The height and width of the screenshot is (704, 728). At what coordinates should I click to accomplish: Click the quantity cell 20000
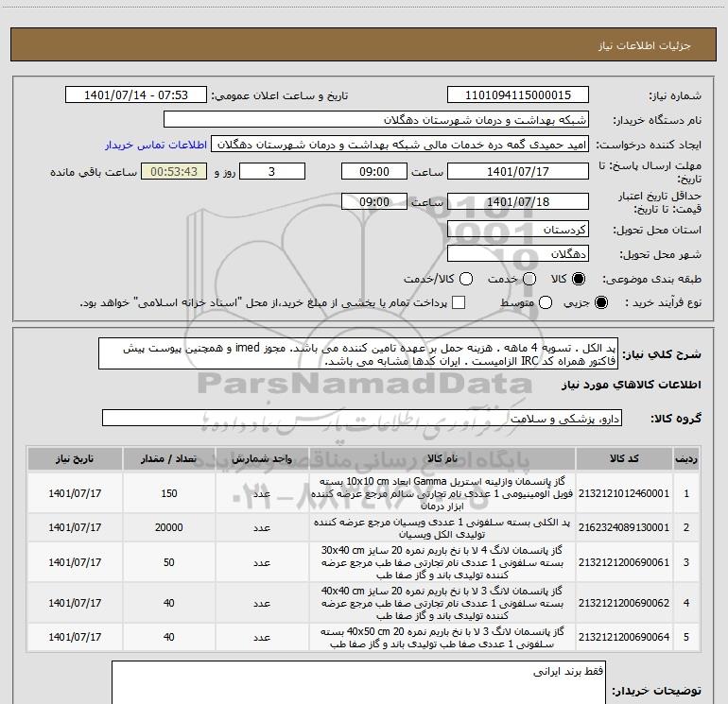pos(169,527)
